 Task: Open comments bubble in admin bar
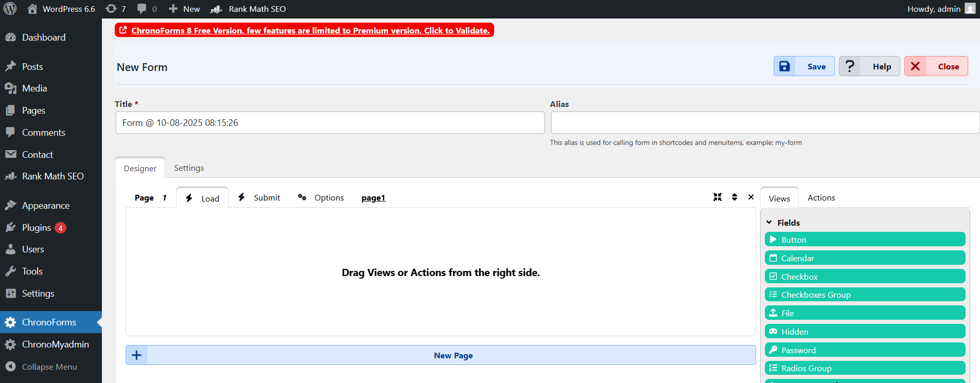click(147, 9)
